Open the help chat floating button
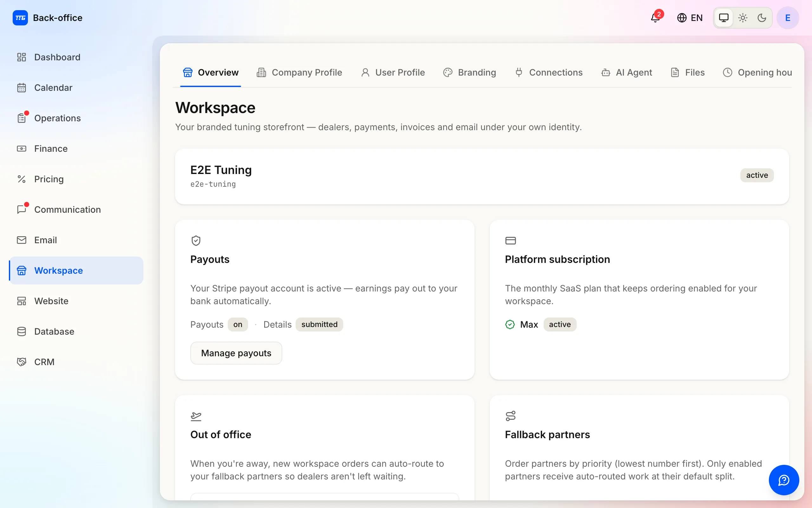The image size is (812, 508). point(783,480)
